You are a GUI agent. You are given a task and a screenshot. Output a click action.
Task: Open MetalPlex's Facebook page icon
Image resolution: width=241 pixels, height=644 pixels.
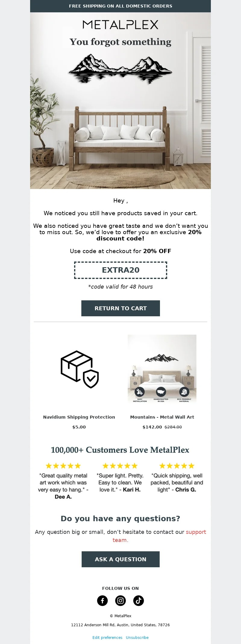(x=102, y=601)
